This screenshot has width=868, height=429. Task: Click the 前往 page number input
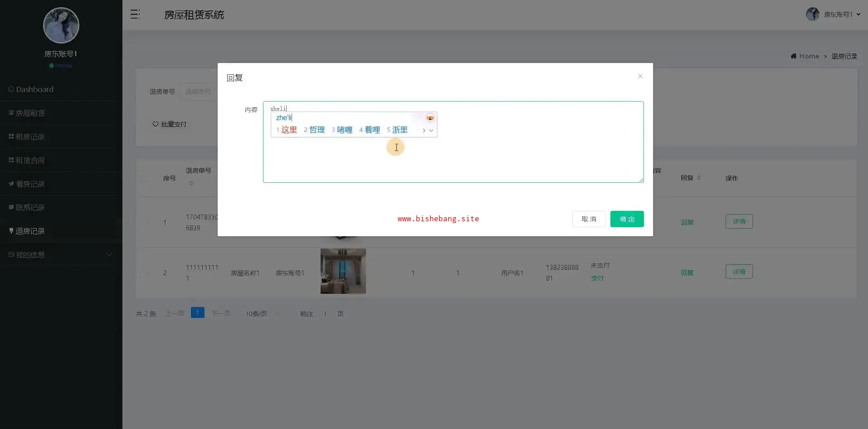click(325, 314)
